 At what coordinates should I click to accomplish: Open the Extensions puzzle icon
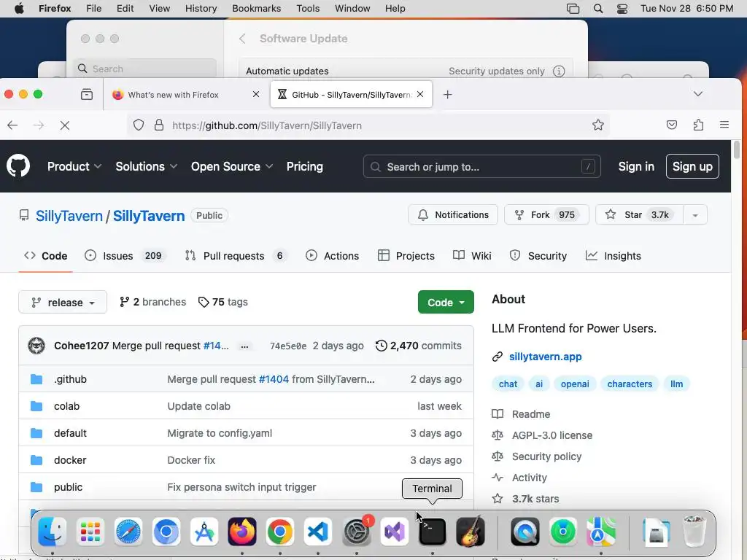(x=698, y=125)
